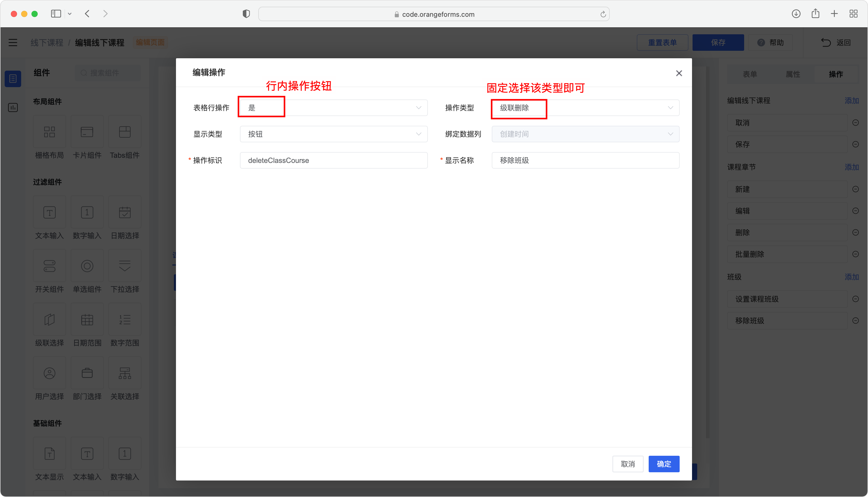Screen dimensions: 868x497
Task: Open the 表格行操作 dropdown
Action: tap(333, 108)
